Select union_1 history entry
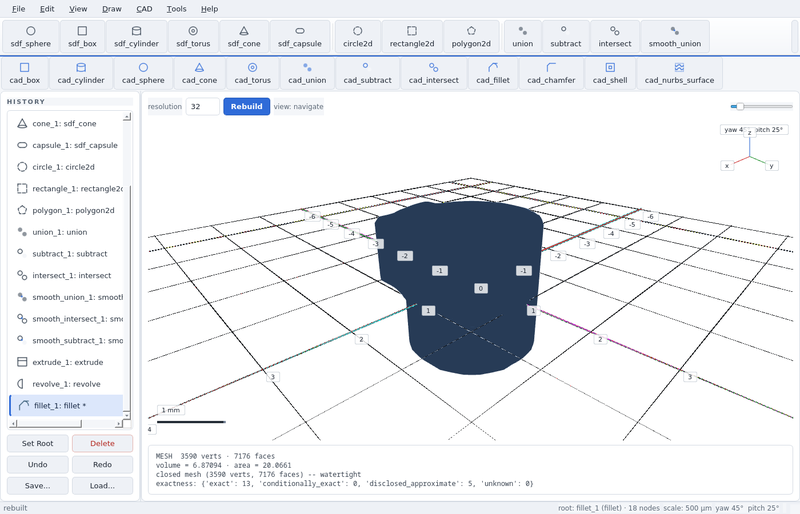Screen dimensions: 800x514 (66, 232)
